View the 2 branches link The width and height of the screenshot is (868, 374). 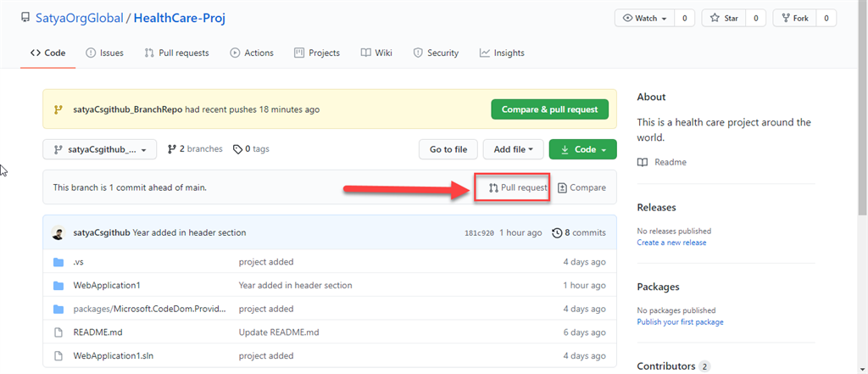coord(196,149)
